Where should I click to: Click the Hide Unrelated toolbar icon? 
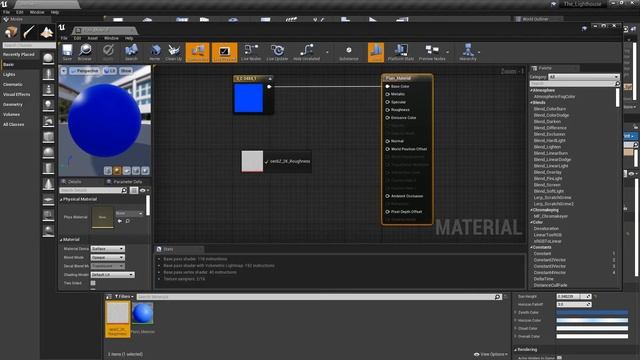[x=307, y=52]
